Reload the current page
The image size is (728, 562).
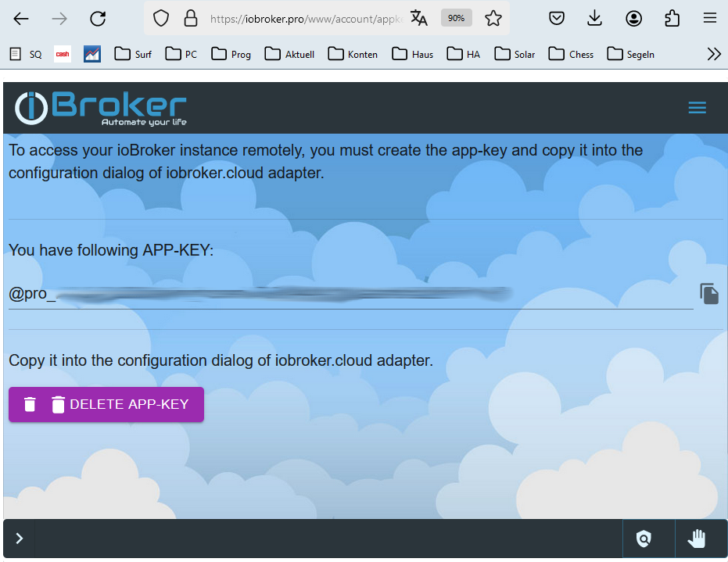coord(98,19)
